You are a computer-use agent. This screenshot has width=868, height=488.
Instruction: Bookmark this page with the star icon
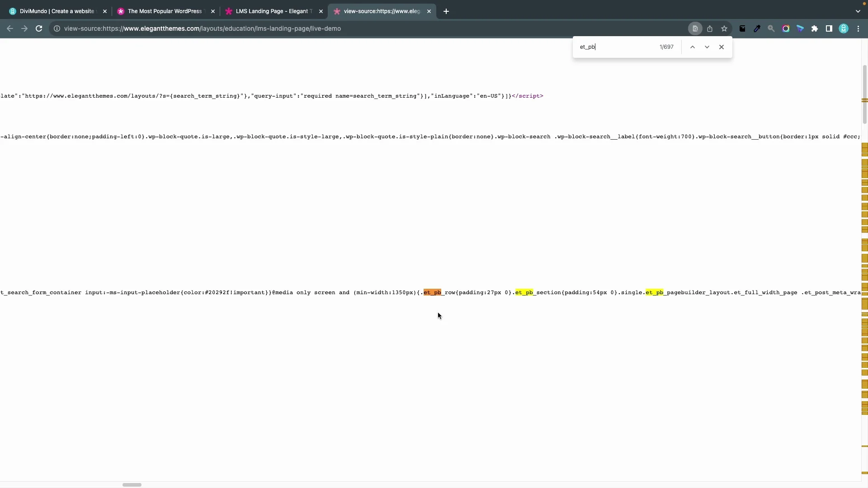(724, 28)
